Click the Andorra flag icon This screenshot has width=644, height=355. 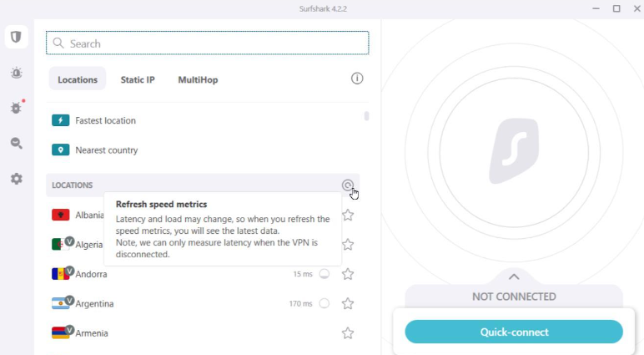click(60, 274)
